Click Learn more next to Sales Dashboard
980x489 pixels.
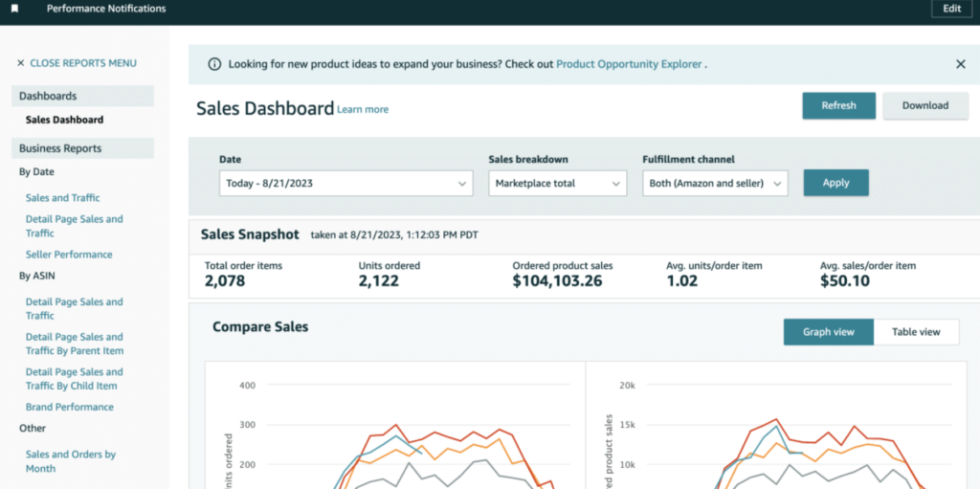(x=363, y=110)
